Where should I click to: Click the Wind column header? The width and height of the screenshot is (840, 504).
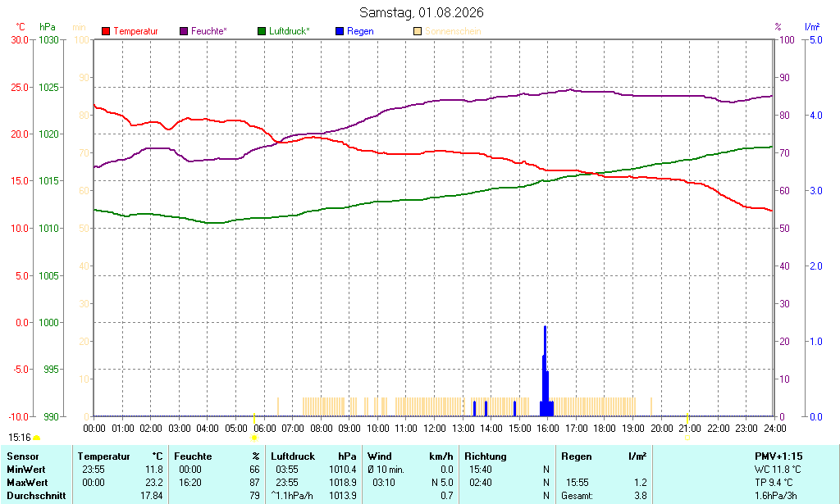click(x=379, y=456)
